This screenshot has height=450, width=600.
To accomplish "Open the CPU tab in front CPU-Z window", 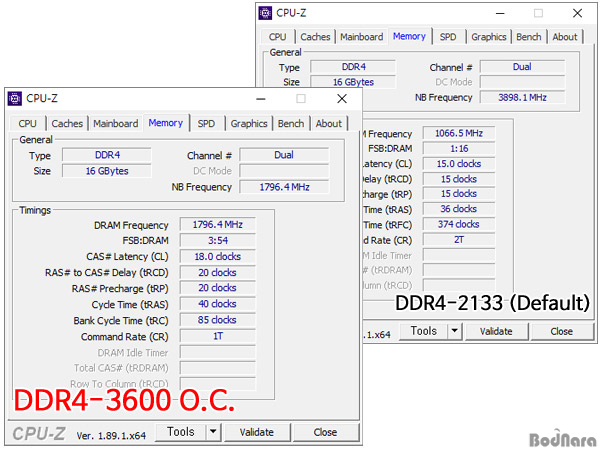I will point(28,124).
